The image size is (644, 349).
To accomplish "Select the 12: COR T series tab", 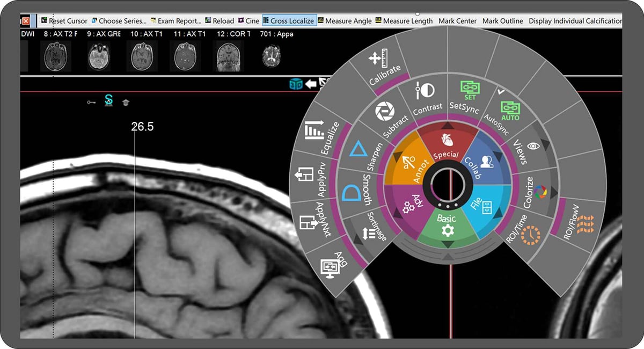I will tap(235, 33).
